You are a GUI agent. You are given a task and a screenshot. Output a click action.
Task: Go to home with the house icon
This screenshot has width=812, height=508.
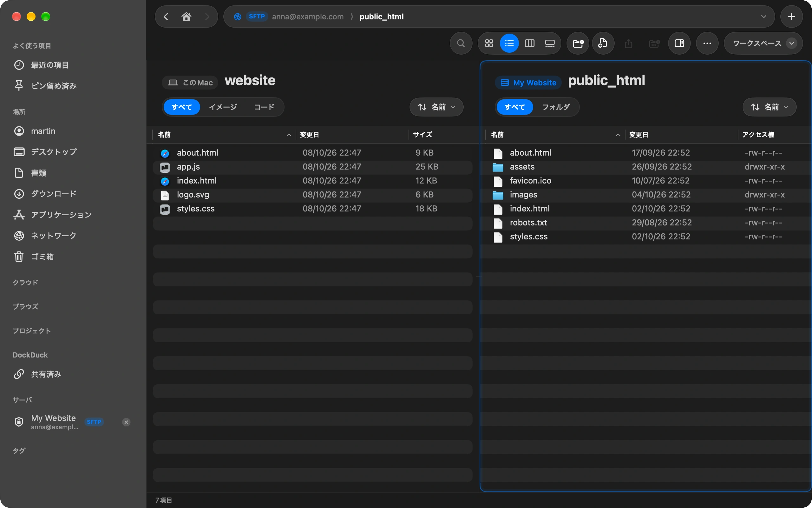187,17
